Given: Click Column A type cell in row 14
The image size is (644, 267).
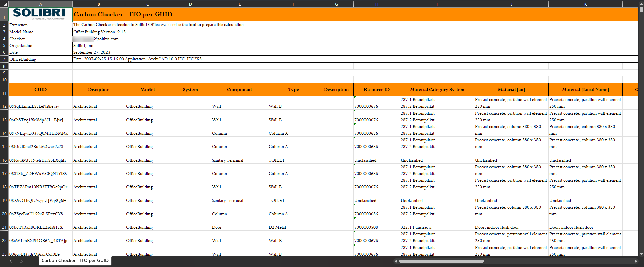Looking at the screenshot, I should point(294,130).
